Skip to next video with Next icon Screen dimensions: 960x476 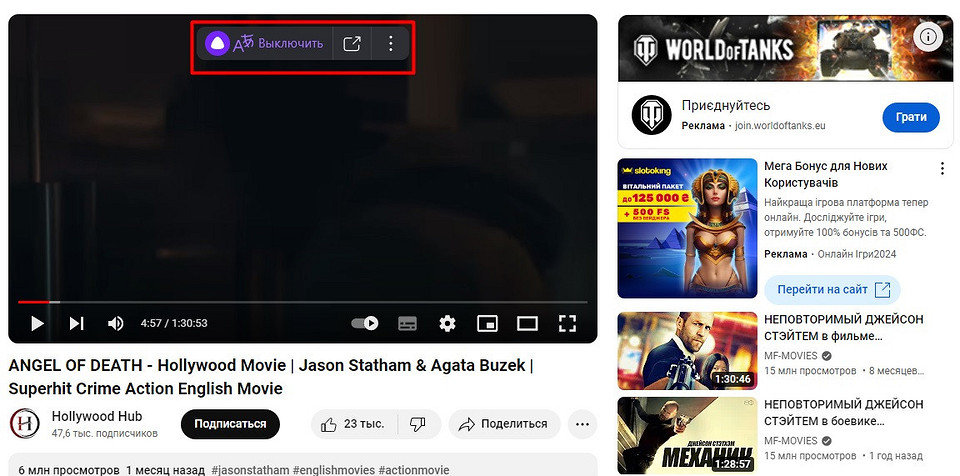point(76,323)
